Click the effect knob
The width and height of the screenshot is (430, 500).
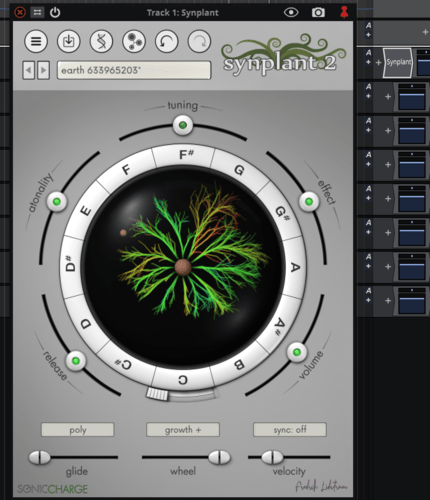coord(309,202)
